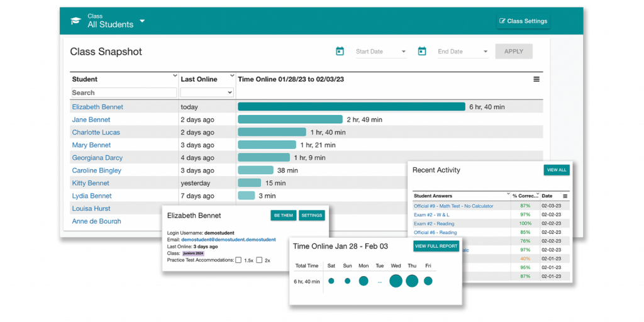This screenshot has height=322, width=644.
Task: Open the End Date calendar icon
Action: 422,52
